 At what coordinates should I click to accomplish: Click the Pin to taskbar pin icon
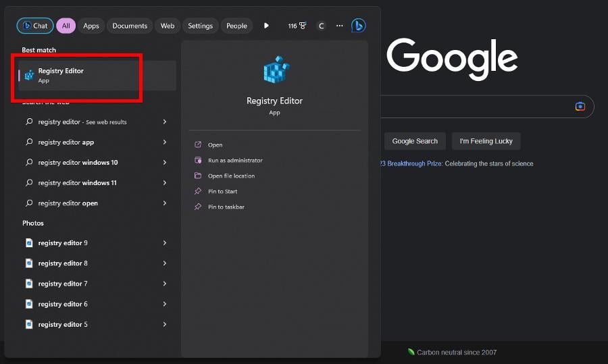click(x=198, y=207)
